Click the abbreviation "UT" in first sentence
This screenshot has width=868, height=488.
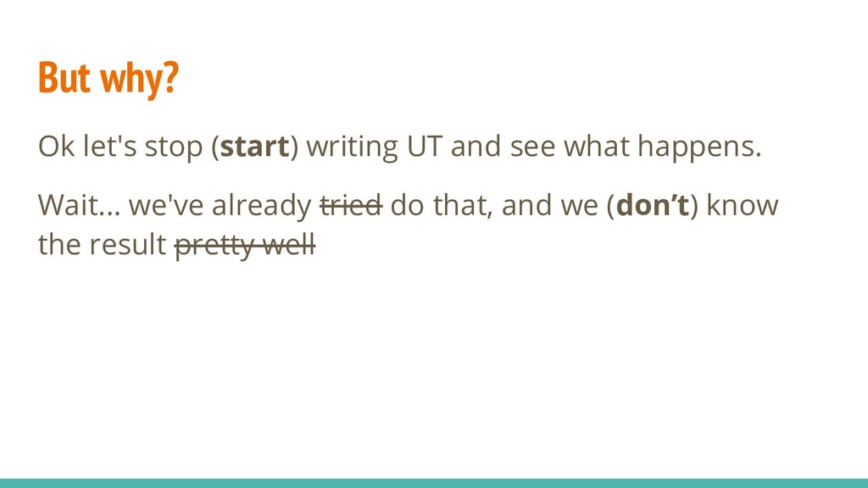tap(425, 146)
